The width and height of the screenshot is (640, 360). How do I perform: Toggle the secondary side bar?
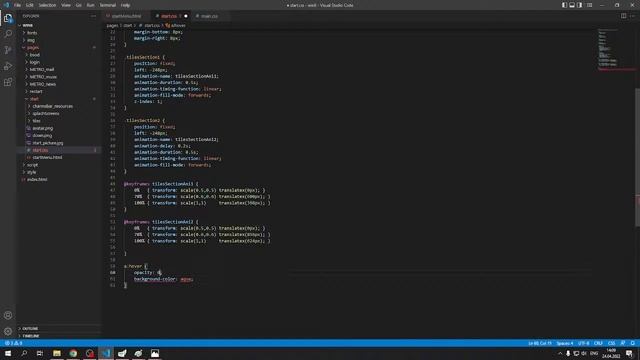point(580,5)
